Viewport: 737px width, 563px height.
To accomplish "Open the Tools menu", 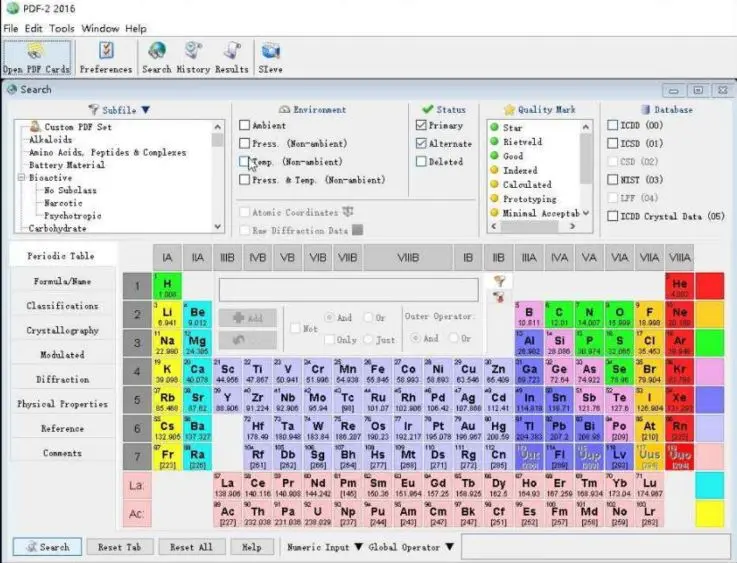I will (x=62, y=29).
